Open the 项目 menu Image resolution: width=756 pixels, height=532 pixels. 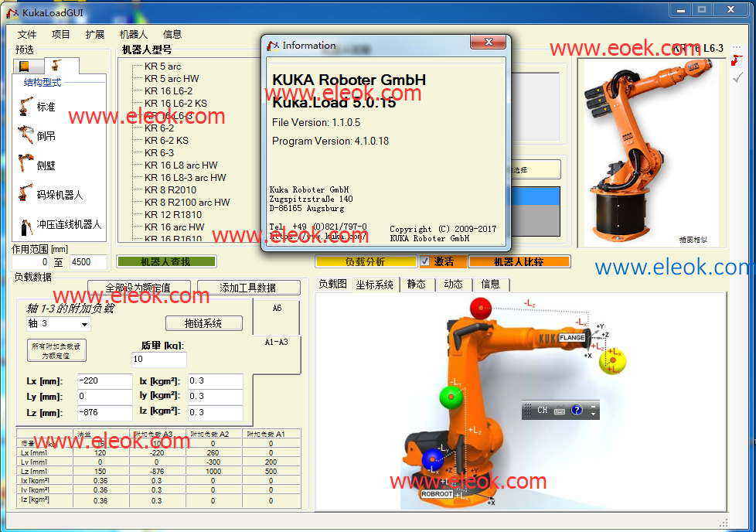point(61,34)
